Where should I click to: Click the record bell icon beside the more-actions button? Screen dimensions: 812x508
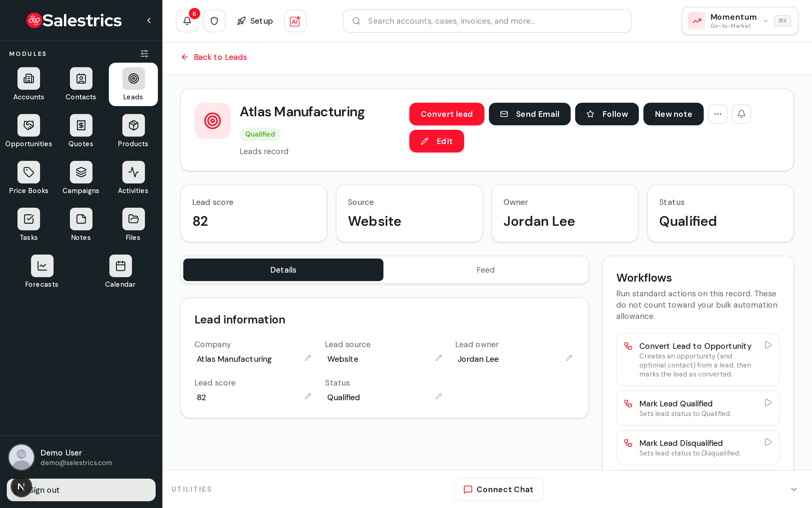click(x=741, y=114)
